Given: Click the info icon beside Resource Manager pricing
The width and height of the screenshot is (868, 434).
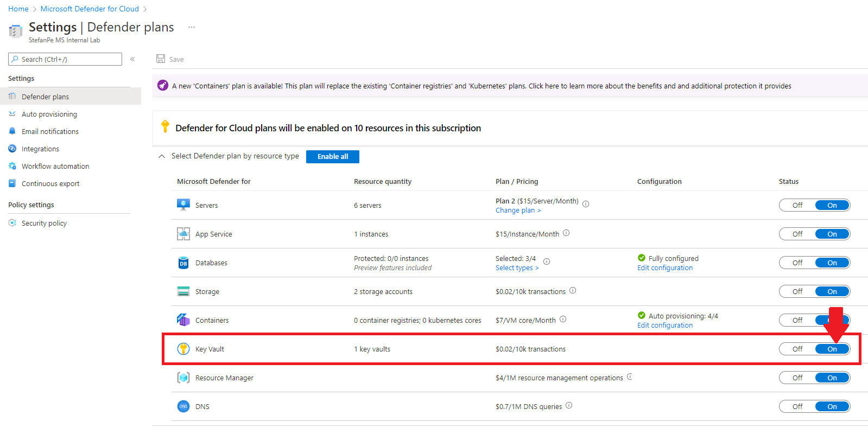Looking at the screenshot, I should click(630, 376).
